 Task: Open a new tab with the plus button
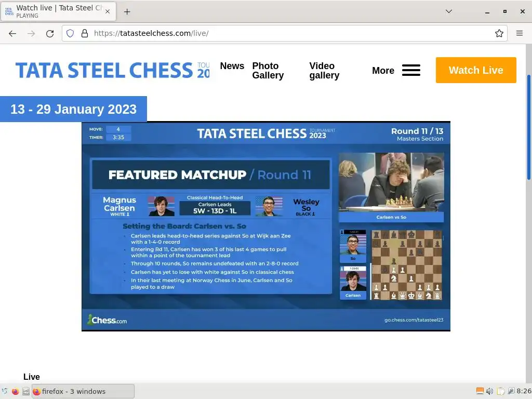click(x=127, y=12)
